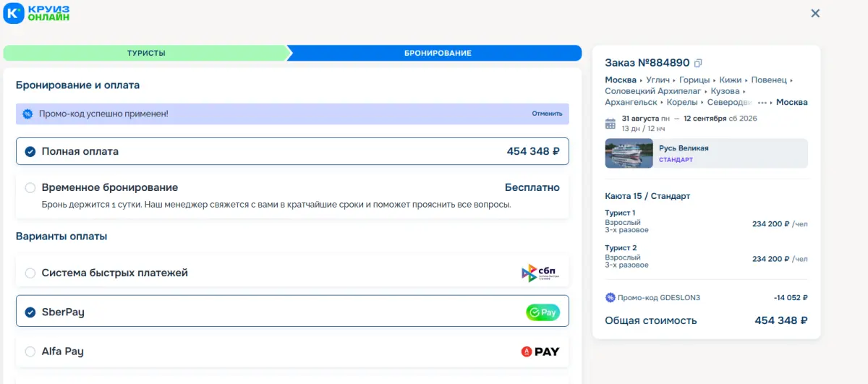Expand hidden route stops ellipsis
Viewport: 868px width, 384px height.
coord(762,103)
